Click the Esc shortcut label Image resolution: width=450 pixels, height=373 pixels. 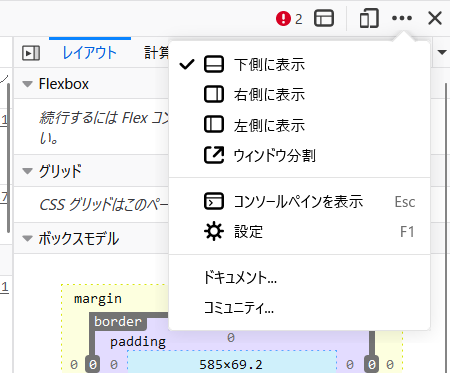pyautogui.click(x=405, y=202)
